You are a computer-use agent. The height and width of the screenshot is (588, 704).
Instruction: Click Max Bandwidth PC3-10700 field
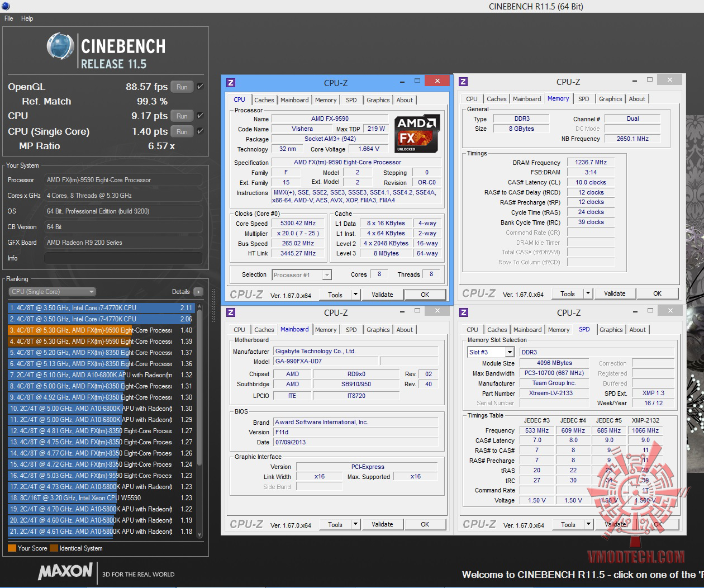pos(554,373)
